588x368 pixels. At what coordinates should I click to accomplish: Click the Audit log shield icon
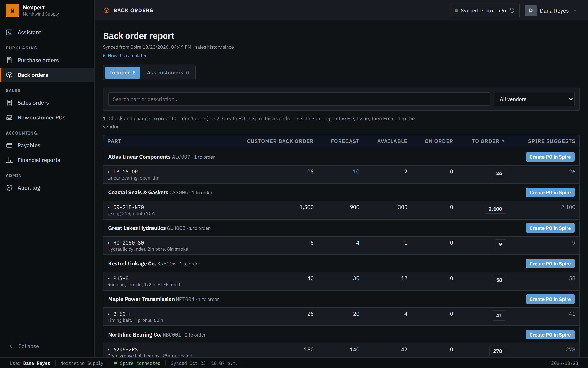tap(9, 188)
